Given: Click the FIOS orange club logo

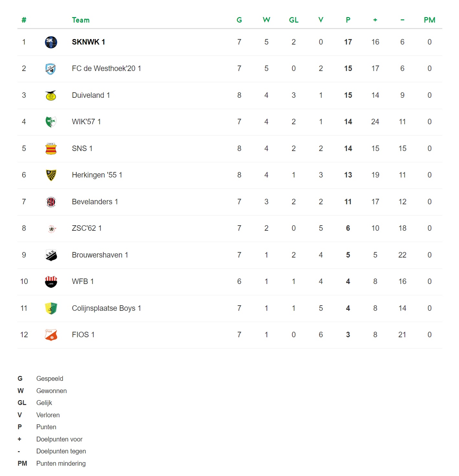Looking at the screenshot, I should coord(51,335).
